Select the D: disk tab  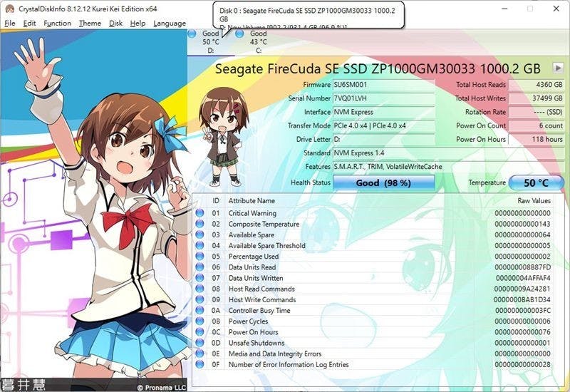211,42
